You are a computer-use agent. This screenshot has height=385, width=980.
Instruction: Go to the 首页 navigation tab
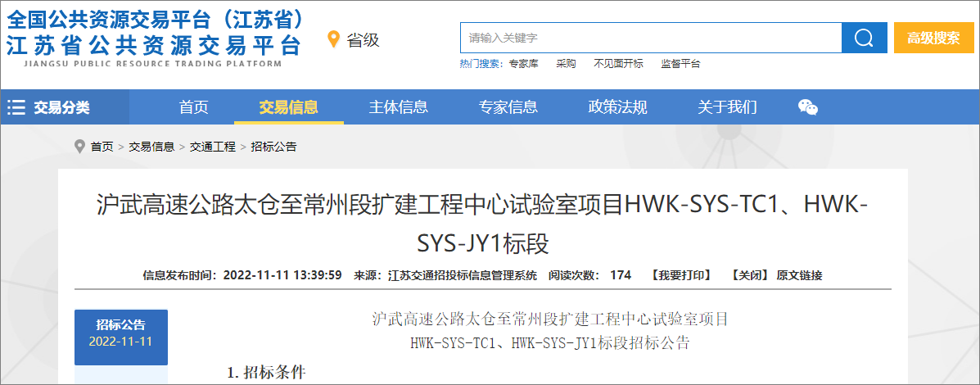194,107
